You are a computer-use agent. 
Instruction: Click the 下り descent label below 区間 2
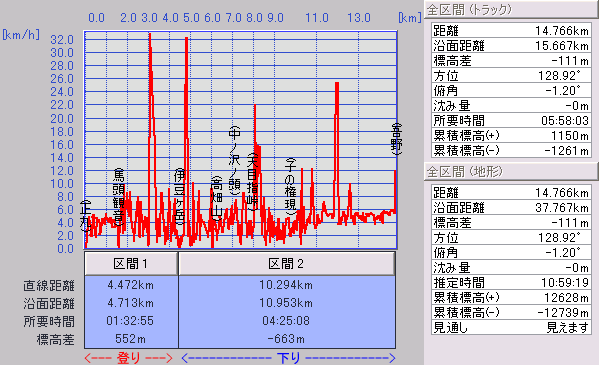pos(288,358)
